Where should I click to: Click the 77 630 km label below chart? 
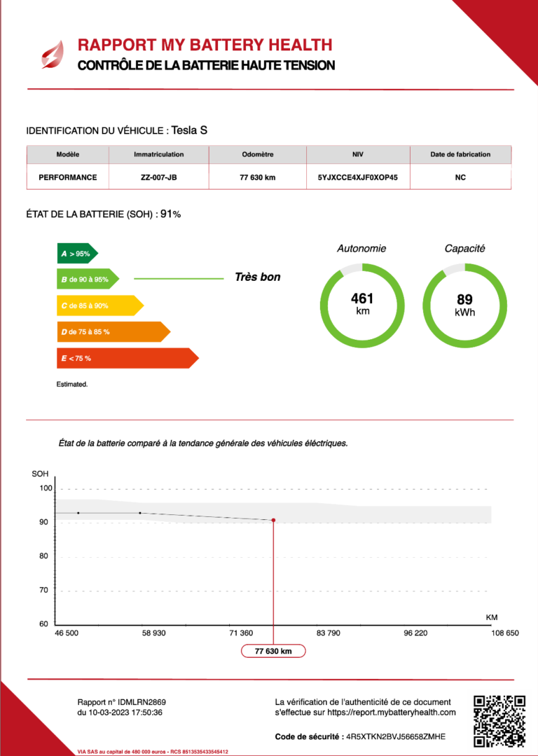coord(273,651)
